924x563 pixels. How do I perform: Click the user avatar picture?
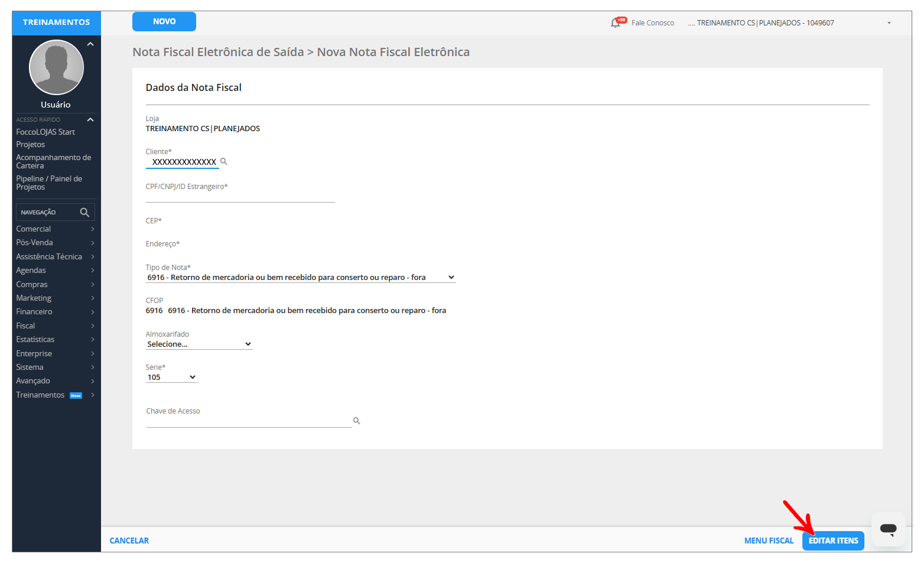[56, 67]
